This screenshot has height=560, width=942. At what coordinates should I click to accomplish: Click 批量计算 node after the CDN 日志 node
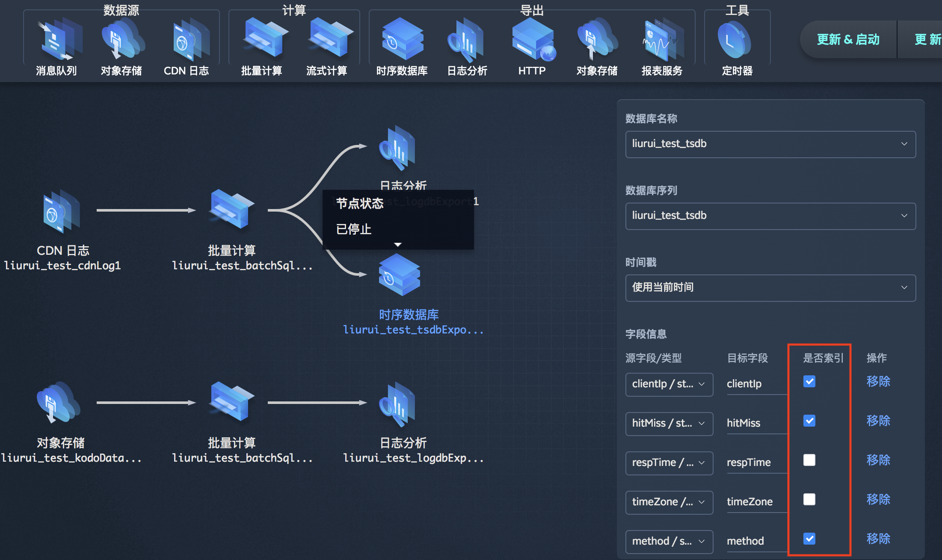[x=231, y=209]
